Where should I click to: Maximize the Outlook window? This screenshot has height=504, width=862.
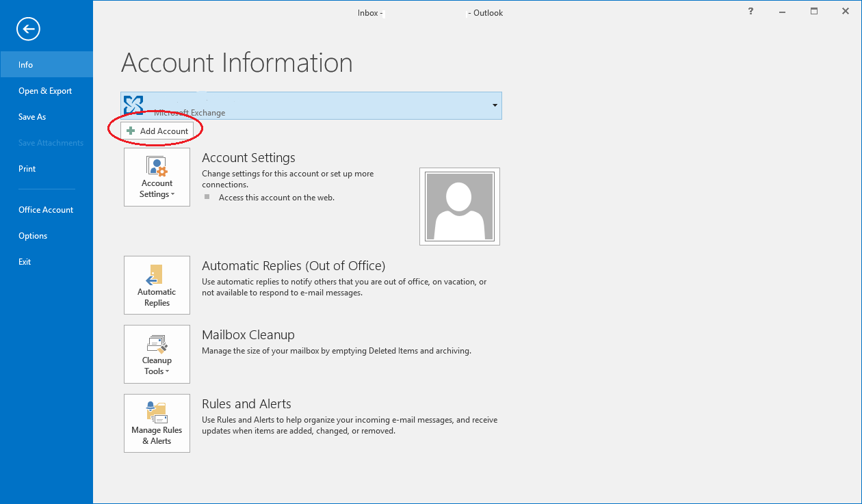coord(814,12)
